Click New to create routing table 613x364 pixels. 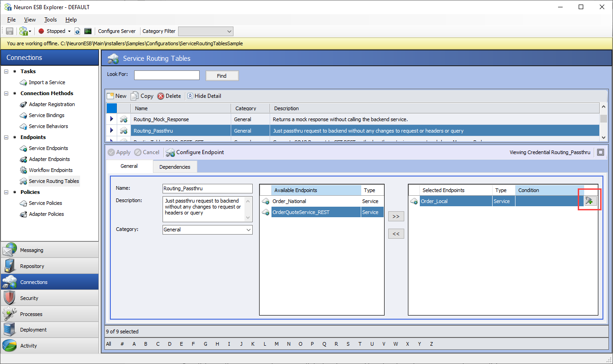pos(117,96)
